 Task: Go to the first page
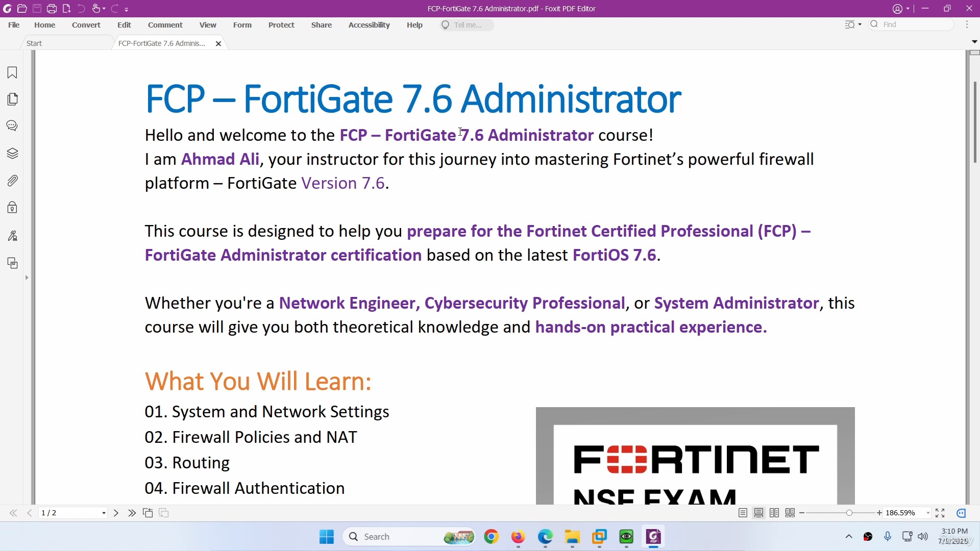coord(13,513)
